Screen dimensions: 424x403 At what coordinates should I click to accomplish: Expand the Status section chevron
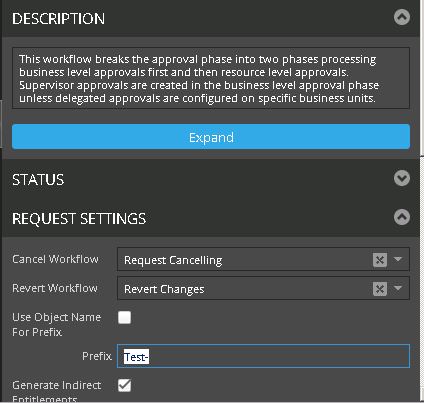(x=402, y=178)
